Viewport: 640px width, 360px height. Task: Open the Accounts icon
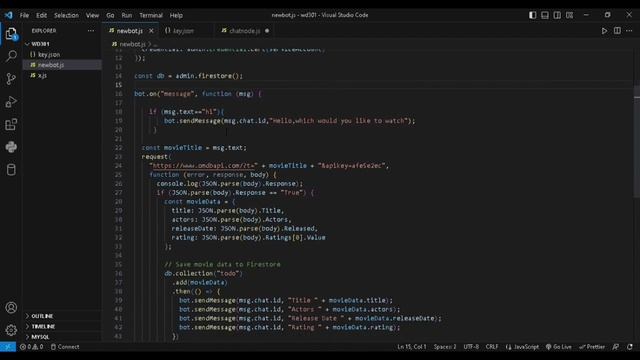click(x=11, y=307)
